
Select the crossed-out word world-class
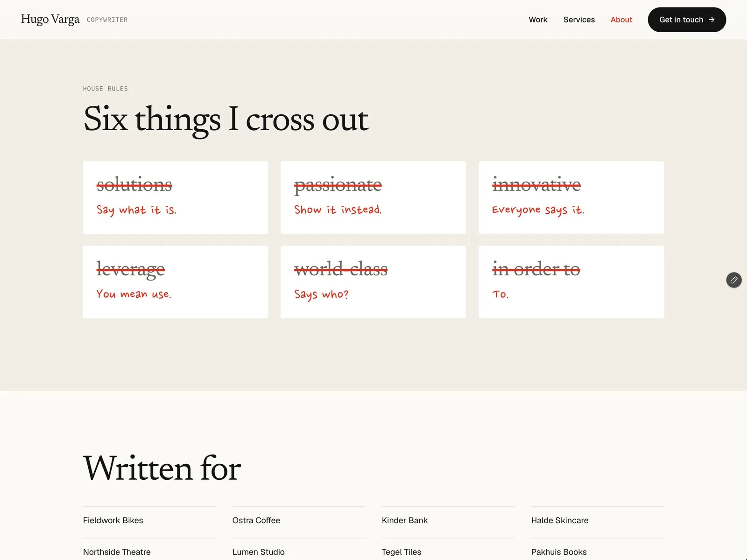tap(341, 268)
